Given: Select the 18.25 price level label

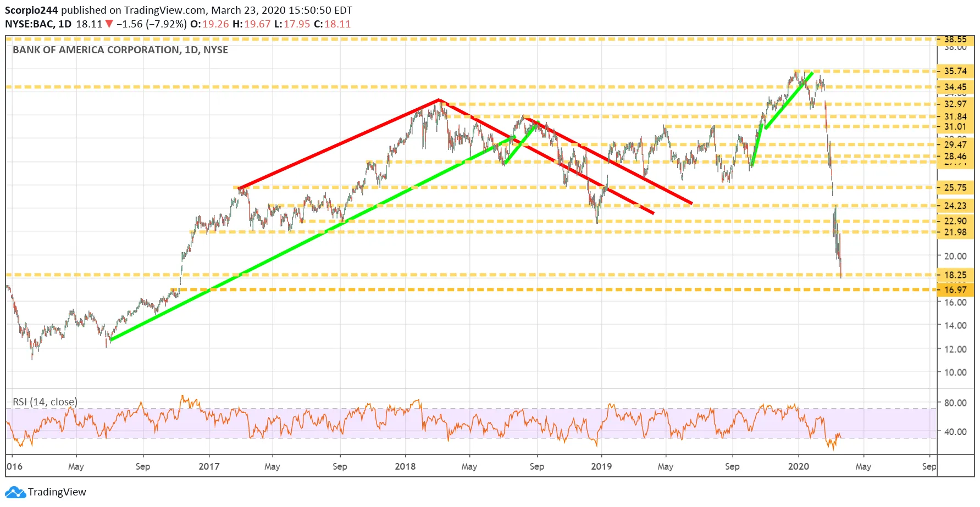Looking at the screenshot, I should point(955,275).
